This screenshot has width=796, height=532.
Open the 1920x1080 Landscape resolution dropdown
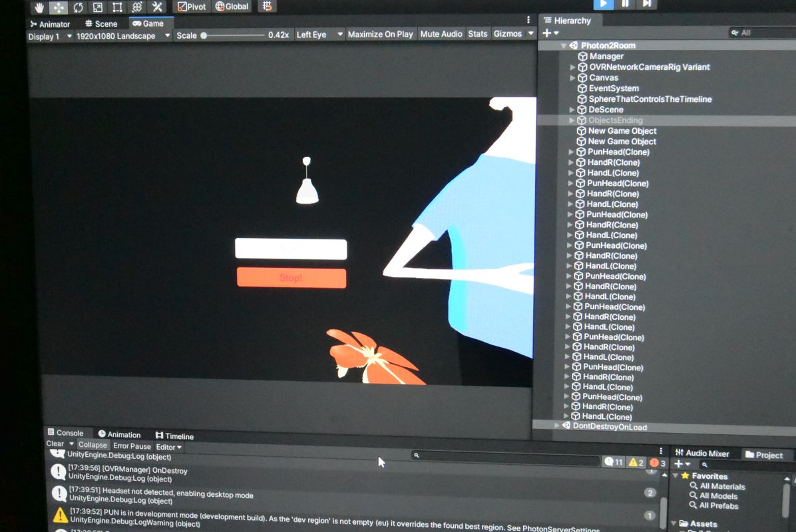123,36
